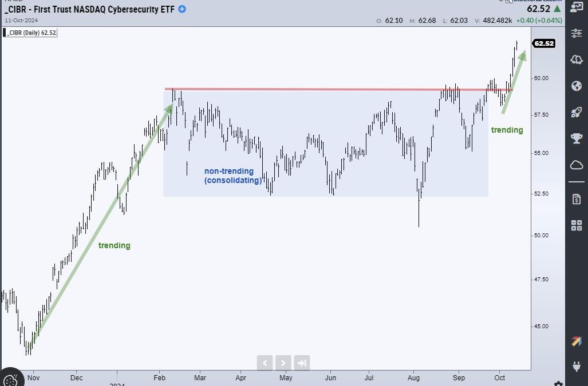The width and height of the screenshot is (588, 386).
Task: Click the Apr label on time axis
Action: [x=240, y=377]
